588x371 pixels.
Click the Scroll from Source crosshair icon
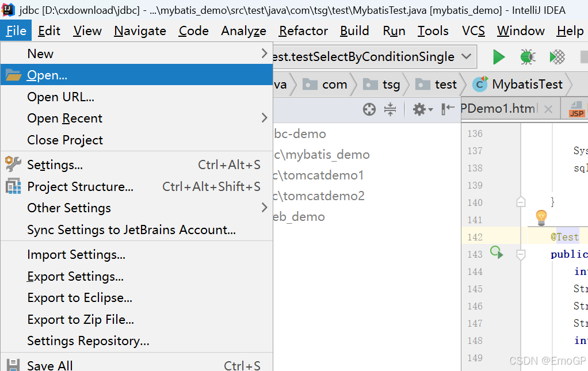pos(369,109)
